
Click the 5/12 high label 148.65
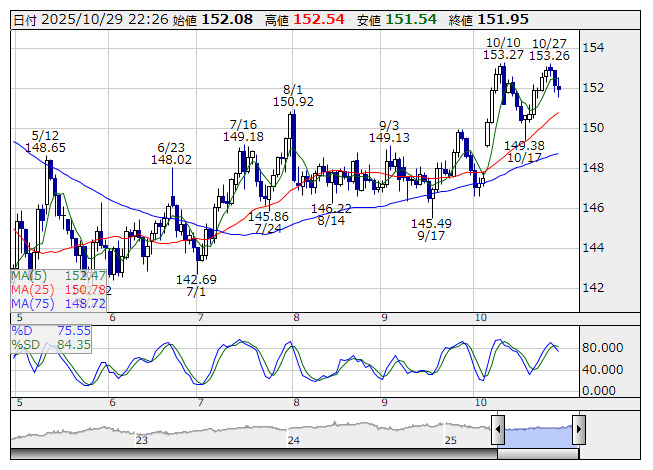coord(46,147)
